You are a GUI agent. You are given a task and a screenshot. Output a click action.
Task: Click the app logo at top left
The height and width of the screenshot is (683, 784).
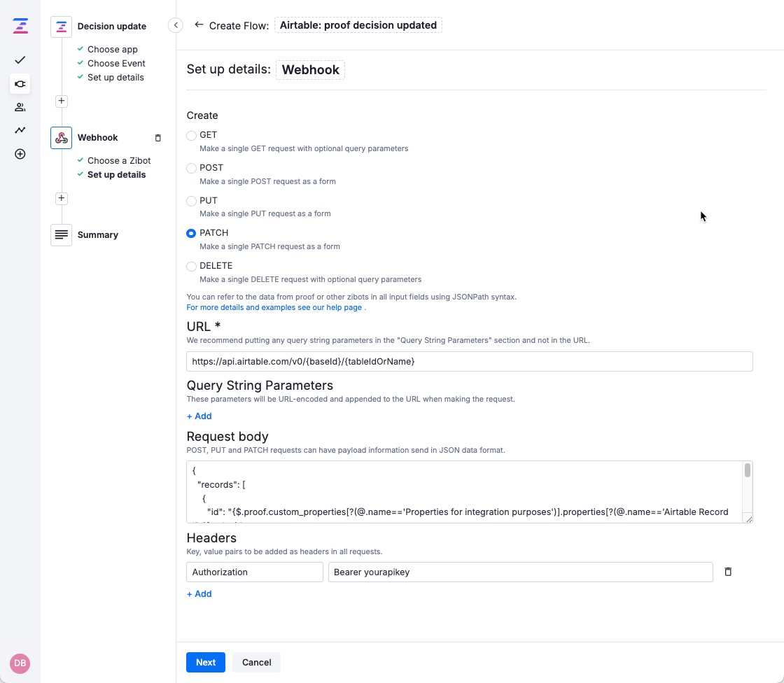coord(20,25)
